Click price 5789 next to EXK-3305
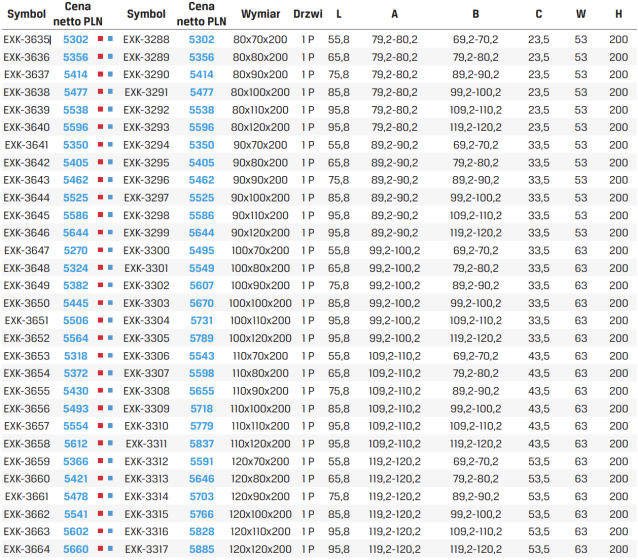The height and width of the screenshot is (560, 638). pos(201,338)
